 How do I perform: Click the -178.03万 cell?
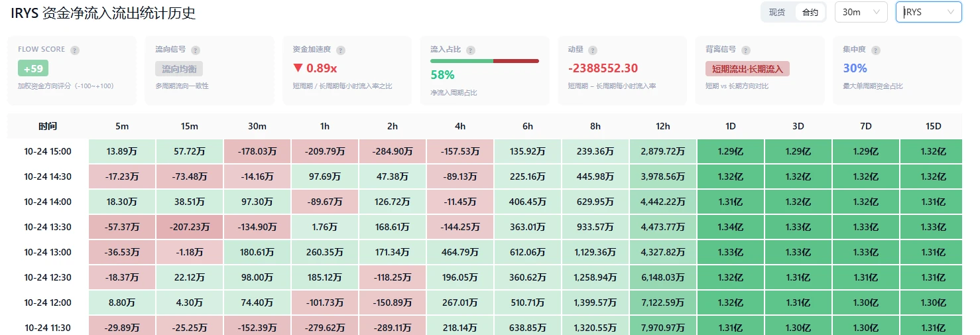tap(257, 151)
